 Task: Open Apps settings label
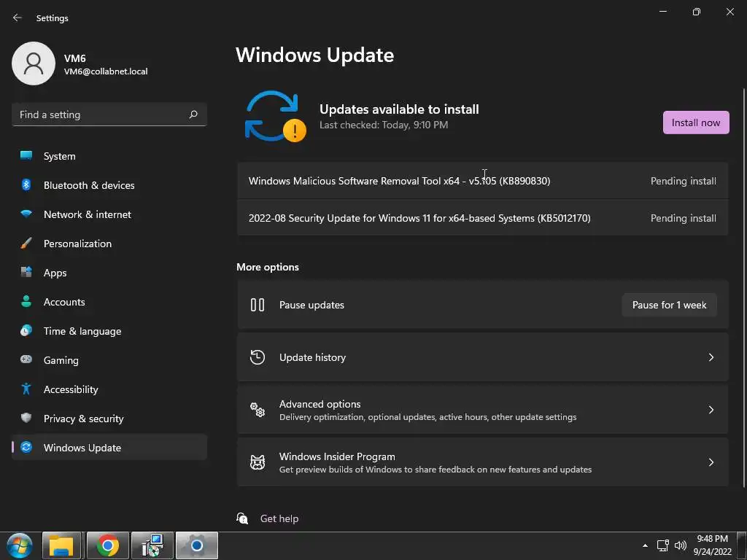(x=55, y=273)
